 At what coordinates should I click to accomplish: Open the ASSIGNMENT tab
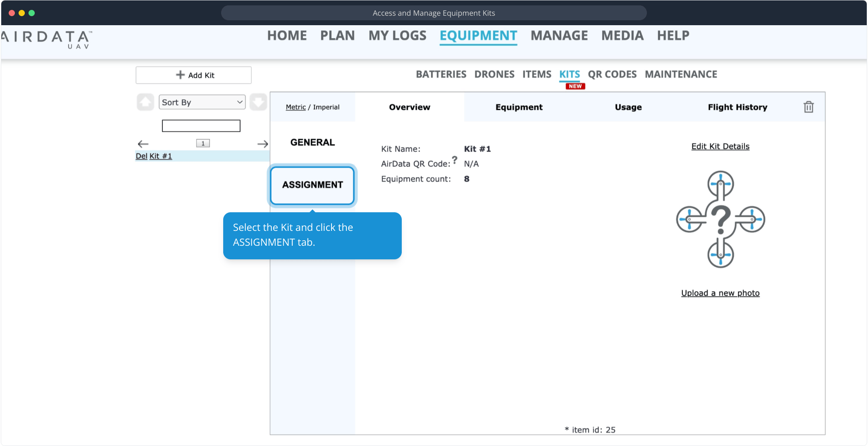coord(312,185)
